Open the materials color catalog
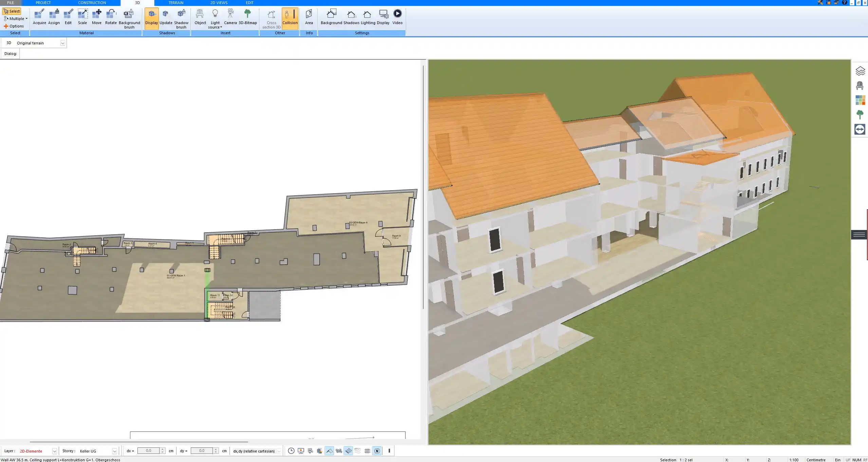The width and height of the screenshot is (868, 462). click(860, 100)
